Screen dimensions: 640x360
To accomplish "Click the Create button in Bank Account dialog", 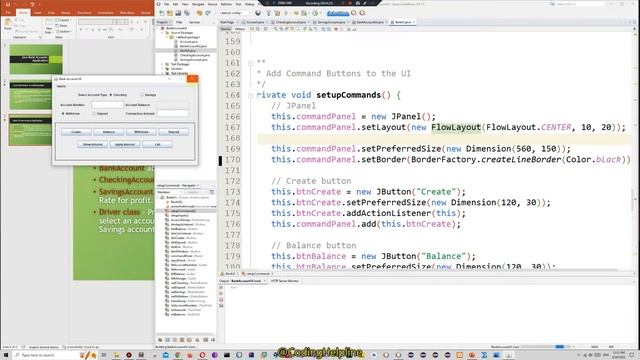I will (76, 132).
